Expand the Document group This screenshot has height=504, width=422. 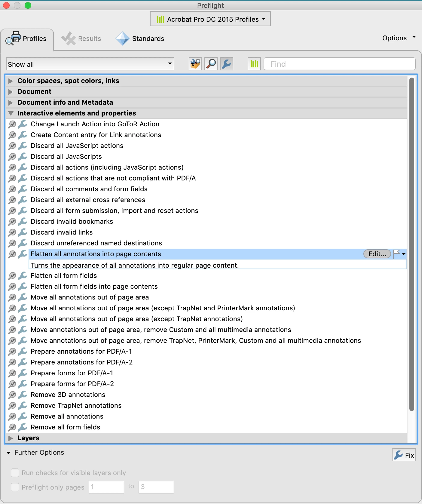(x=11, y=92)
